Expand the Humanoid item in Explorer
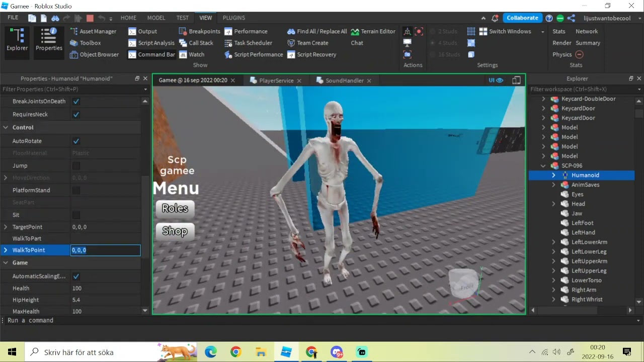The image size is (644, 362). (553, 175)
